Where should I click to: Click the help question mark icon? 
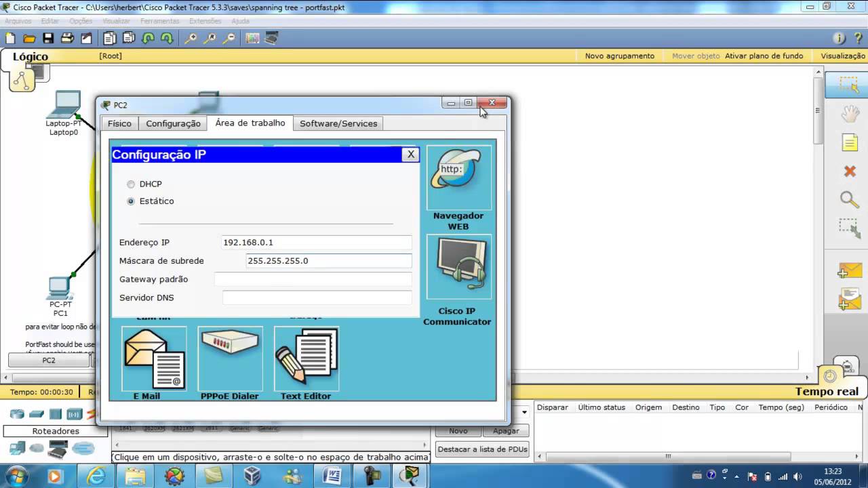[x=859, y=39]
